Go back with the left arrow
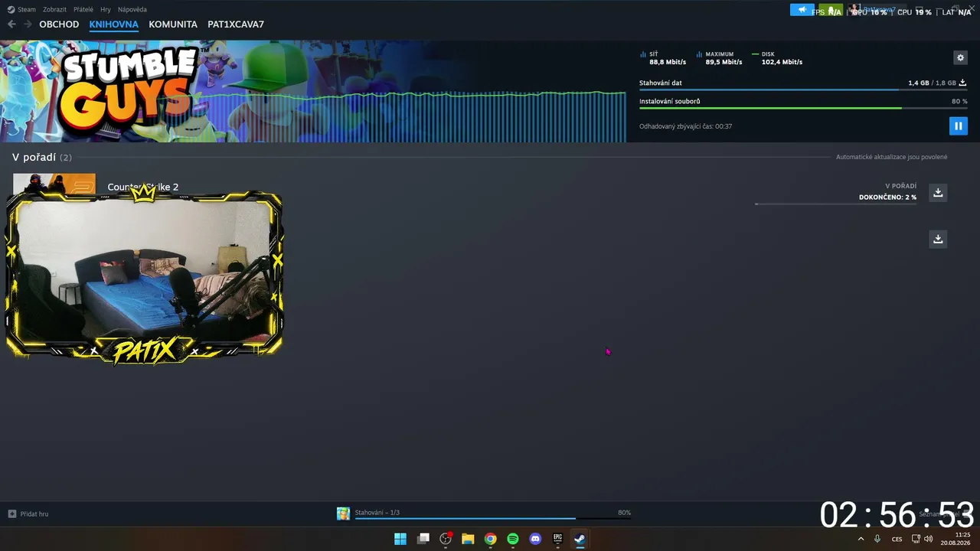The width and height of the screenshot is (980, 551). pyautogui.click(x=11, y=24)
